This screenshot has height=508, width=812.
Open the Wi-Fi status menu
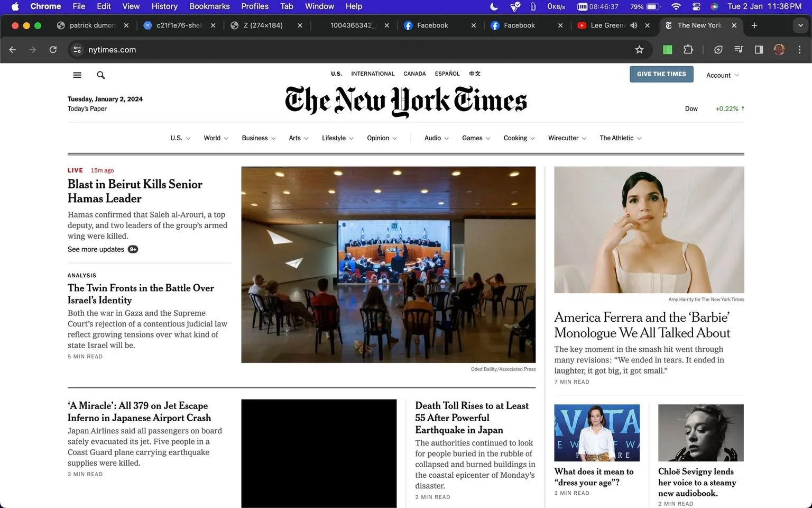(x=676, y=6)
